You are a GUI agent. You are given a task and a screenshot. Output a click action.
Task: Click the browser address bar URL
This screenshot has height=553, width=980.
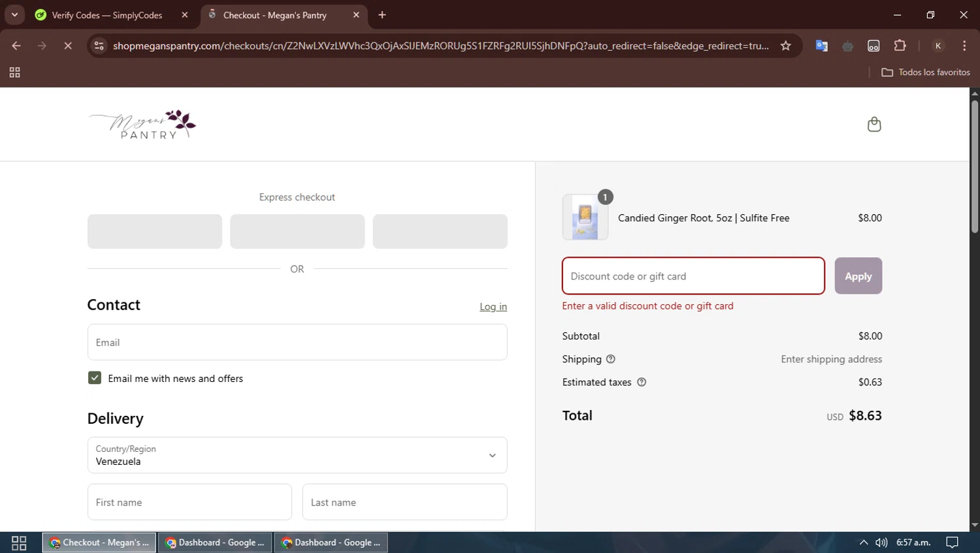pos(441,46)
